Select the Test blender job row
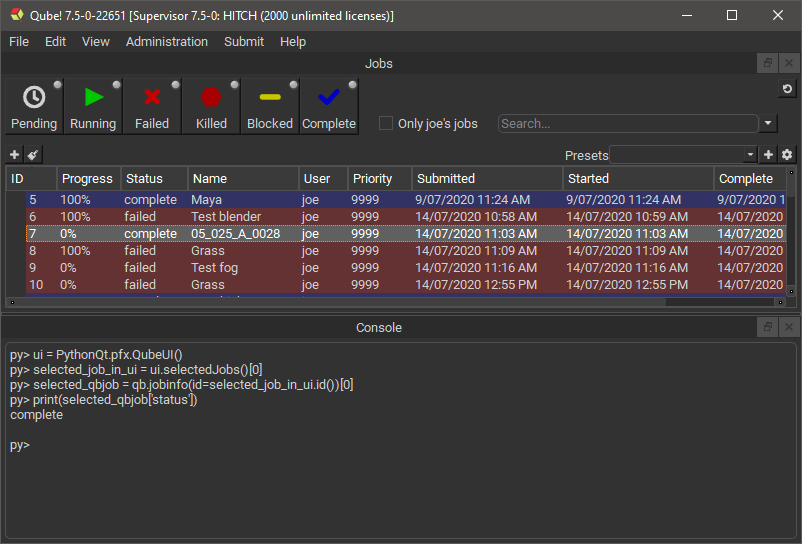The height and width of the screenshot is (544, 802). click(226, 217)
